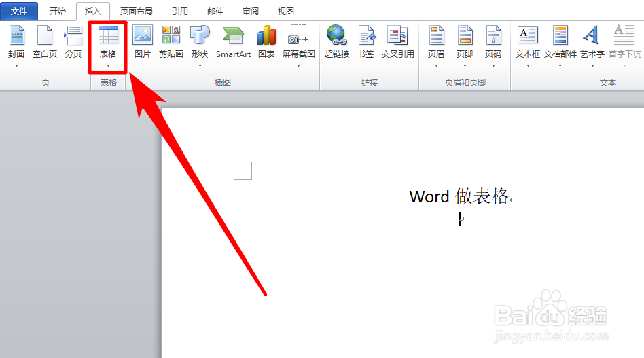
Task: Click the 首字下沉 drop cap icon
Action: click(x=624, y=35)
